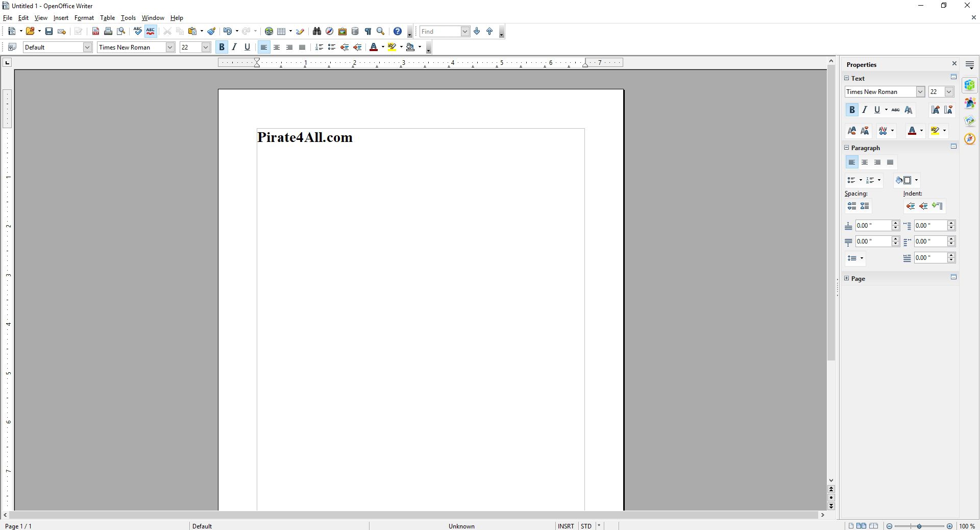Click the Insert Hyperlink globe icon
The image size is (980, 530).
point(269,32)
